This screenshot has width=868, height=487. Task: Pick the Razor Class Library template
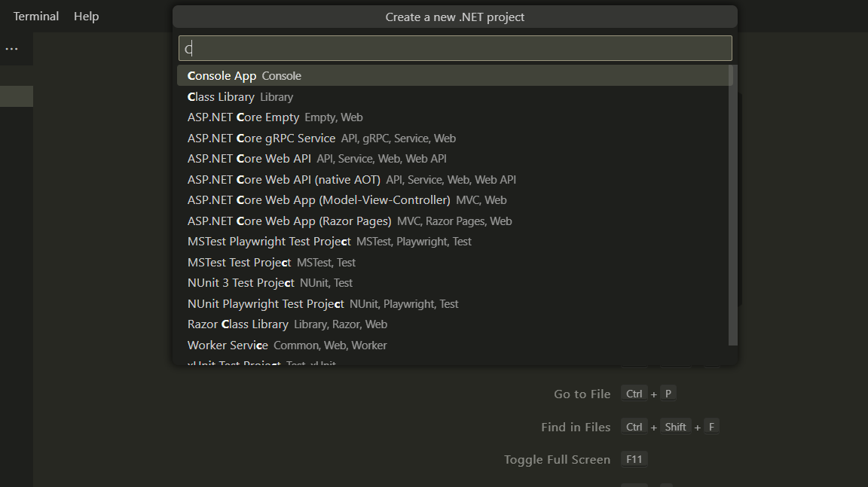pyautogui.click(x=454, y=324)
